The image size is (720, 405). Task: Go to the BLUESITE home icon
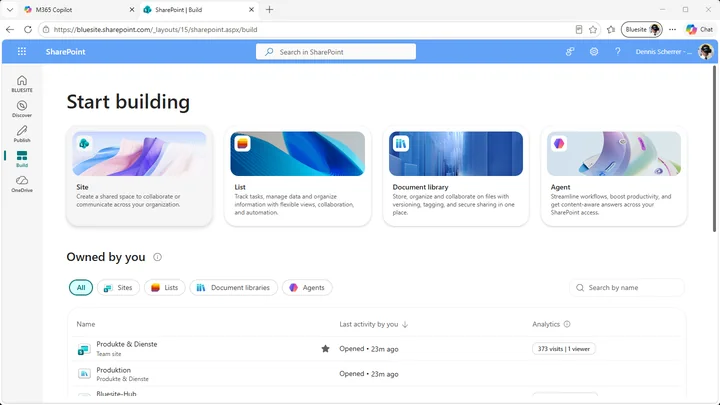pos(22,84)
